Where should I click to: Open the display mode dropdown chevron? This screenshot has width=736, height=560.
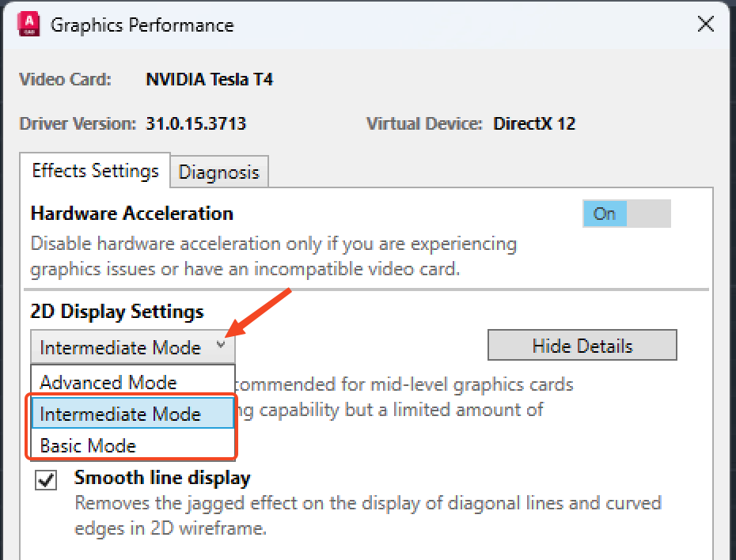[x=222, y=346]
